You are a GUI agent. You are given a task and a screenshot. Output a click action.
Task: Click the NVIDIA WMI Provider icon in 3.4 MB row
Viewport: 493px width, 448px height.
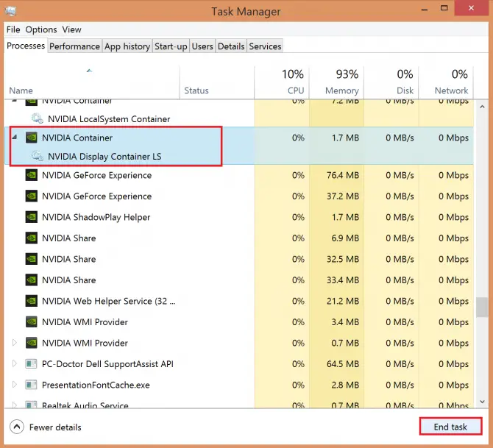point(32,321)
